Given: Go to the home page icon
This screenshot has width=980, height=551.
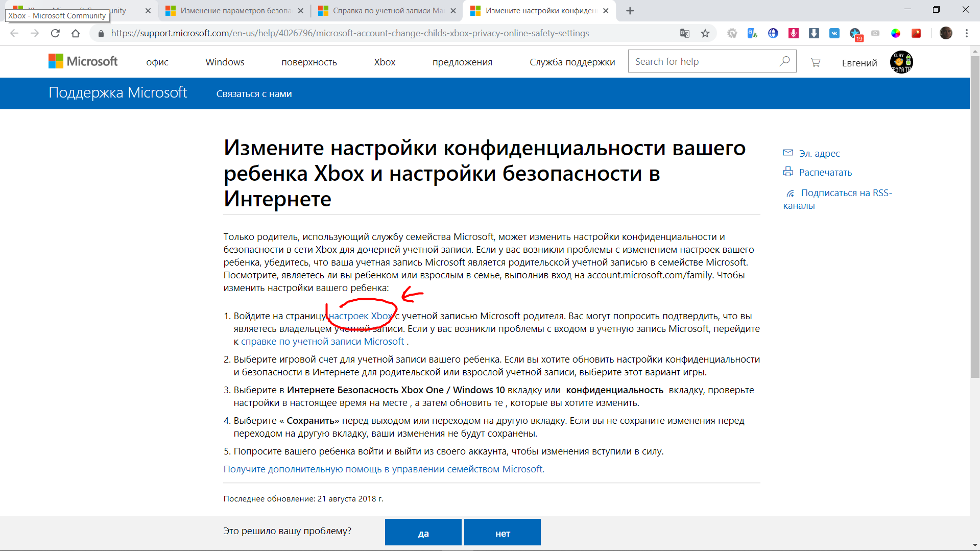Looking at the screenshot, I should point(76,33).
